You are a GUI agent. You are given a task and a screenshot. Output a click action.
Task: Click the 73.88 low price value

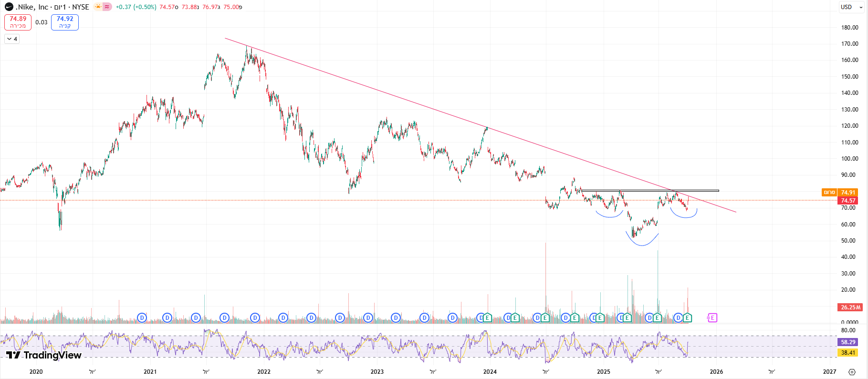(x=189, y=7)
